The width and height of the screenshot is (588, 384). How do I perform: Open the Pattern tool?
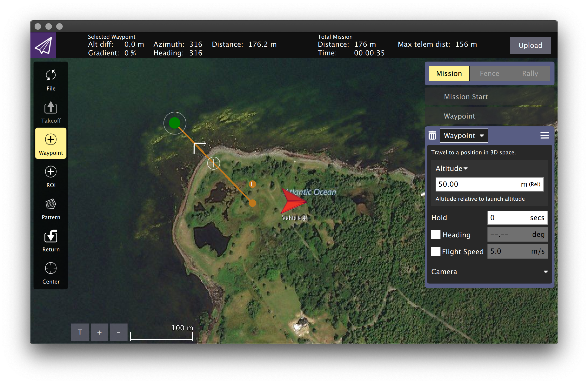coord(51,208)
